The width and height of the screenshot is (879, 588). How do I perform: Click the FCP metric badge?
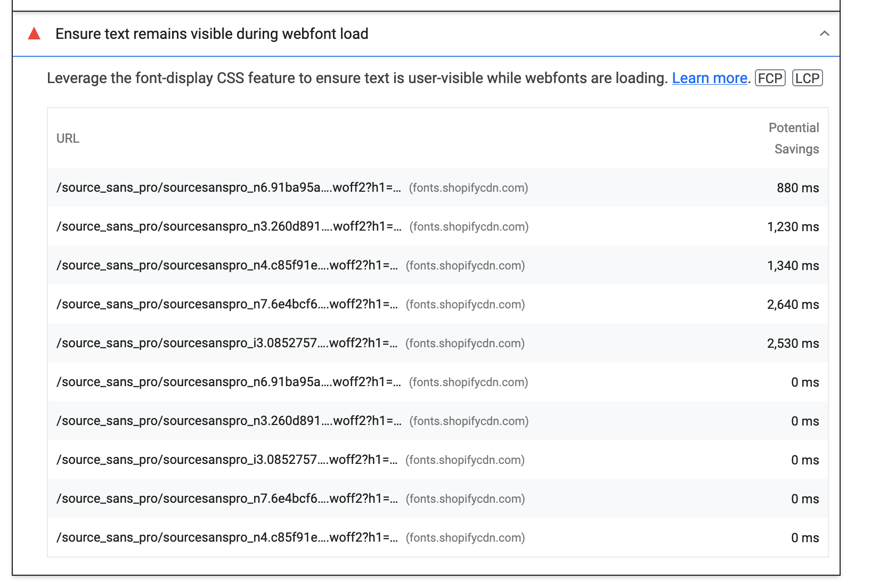click(x=770, y=78)
